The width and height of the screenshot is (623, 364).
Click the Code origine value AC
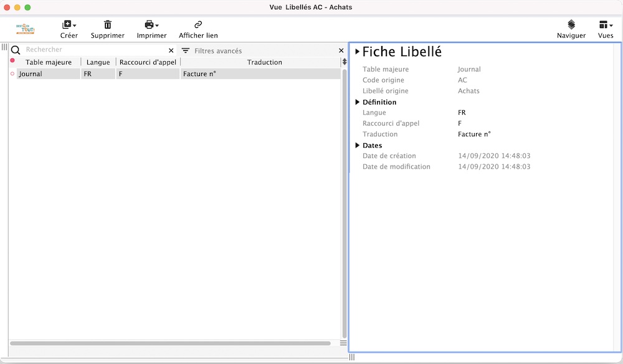pos(462,80)
